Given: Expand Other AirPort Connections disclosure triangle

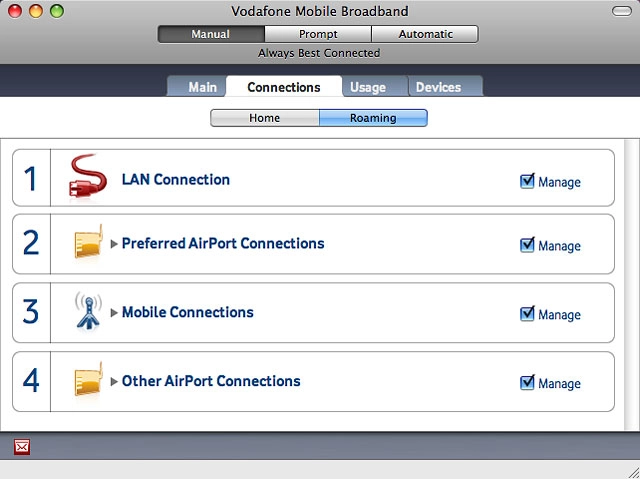Looking at the screenshot, I should [x=114, y=382].
